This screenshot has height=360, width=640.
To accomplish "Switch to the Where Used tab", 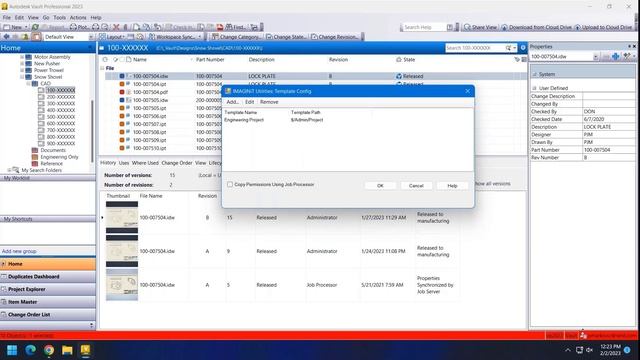I will tap(145, 163).
